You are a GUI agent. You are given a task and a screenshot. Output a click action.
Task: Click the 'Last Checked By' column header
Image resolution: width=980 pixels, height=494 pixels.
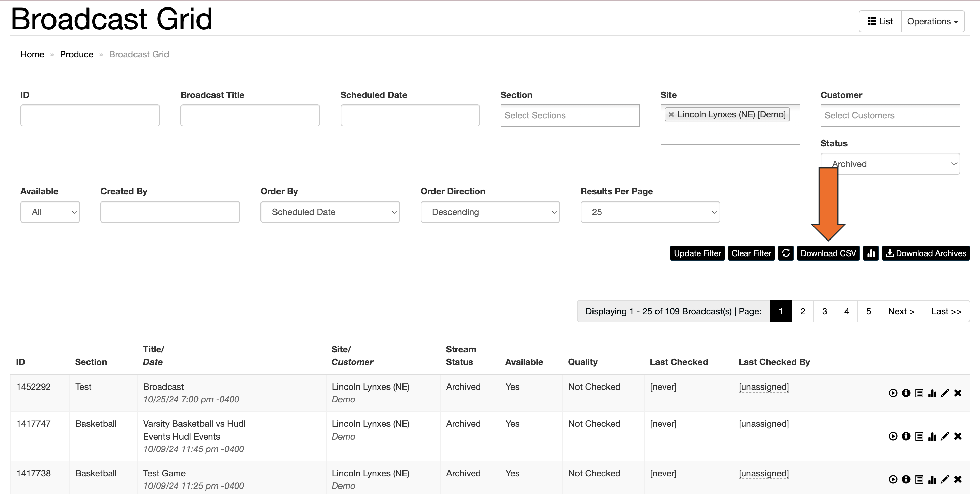click(x=774, y=362)
